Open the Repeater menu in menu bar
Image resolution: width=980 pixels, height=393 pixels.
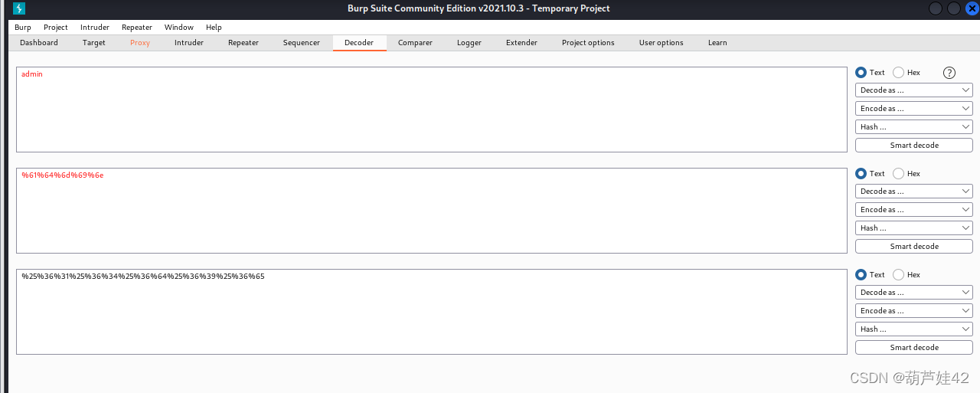(137, 28)
